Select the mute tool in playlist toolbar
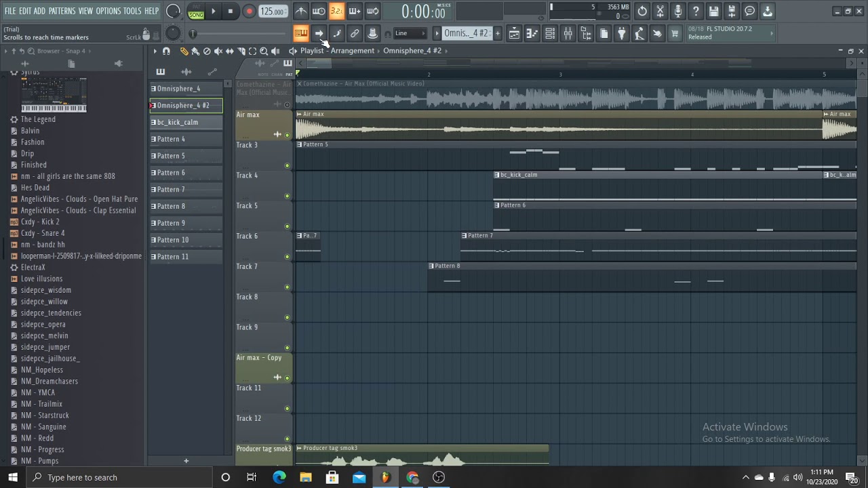The width and height of the screenshot is (868, 488). (218, 51)
